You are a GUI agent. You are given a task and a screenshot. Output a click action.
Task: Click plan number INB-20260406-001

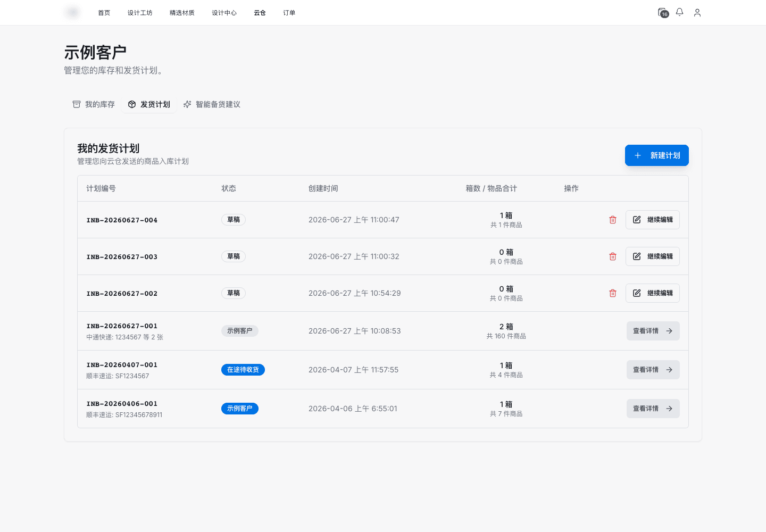pyautogui.click(x=122, y=404)
